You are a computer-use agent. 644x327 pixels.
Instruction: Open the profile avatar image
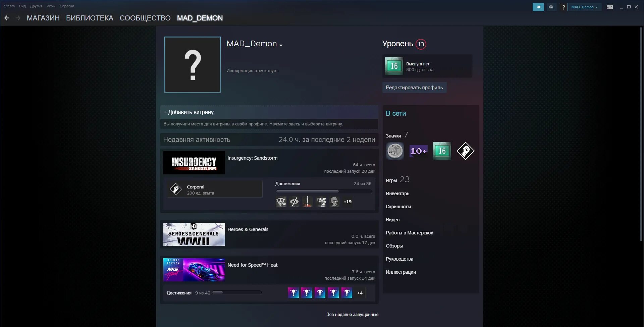click(193, 65)
